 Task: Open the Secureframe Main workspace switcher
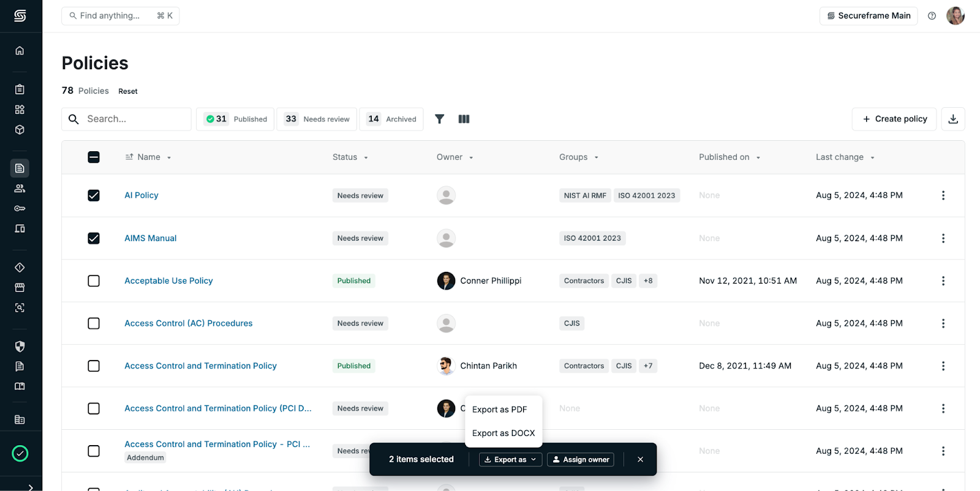click(869, 16)
